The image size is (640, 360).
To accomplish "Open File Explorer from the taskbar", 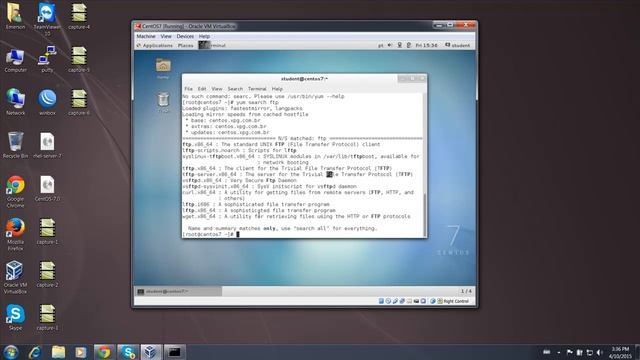I will 58,352.
